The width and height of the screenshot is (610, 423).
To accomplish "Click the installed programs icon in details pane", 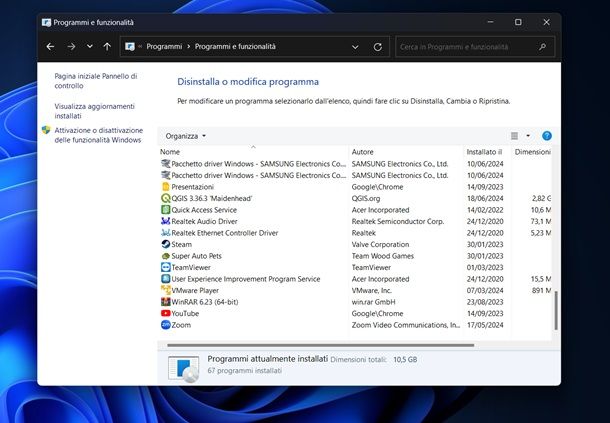I will tap(183, 369).
